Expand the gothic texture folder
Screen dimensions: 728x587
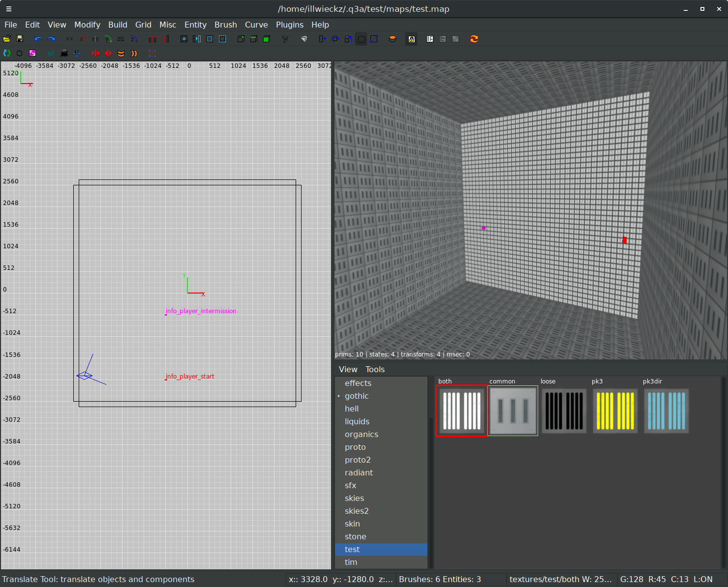click(x=339, y=396)
